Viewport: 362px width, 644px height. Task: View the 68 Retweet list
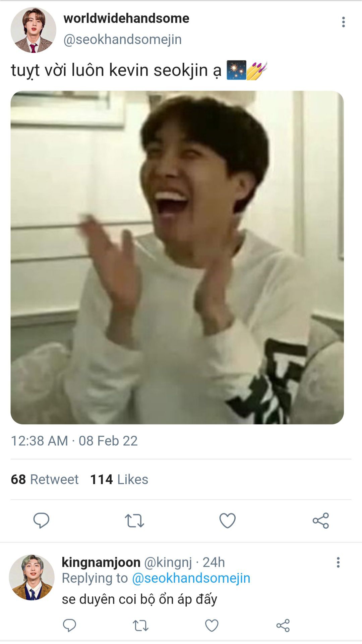[x=45, y=479]
